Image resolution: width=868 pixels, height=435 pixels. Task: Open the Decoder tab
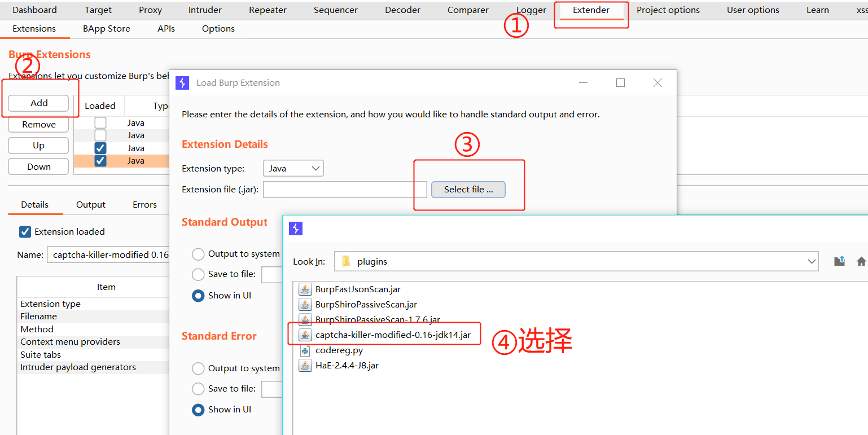[403, 10]
